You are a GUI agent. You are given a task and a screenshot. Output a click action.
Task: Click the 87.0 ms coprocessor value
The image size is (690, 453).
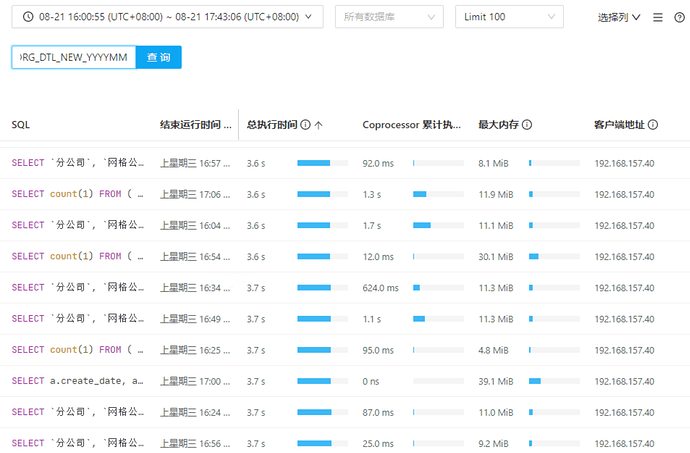click(x=378, y=412)
